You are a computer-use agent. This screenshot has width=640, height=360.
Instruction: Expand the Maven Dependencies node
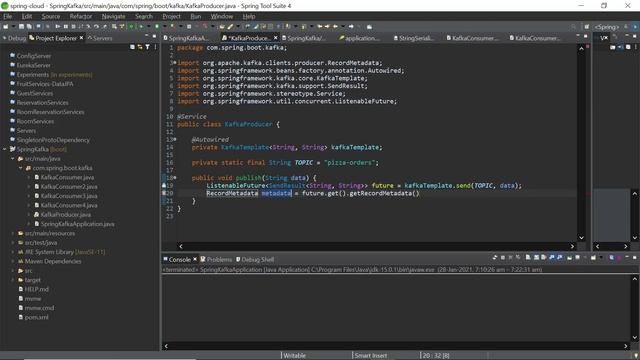(x=13, y=262)
